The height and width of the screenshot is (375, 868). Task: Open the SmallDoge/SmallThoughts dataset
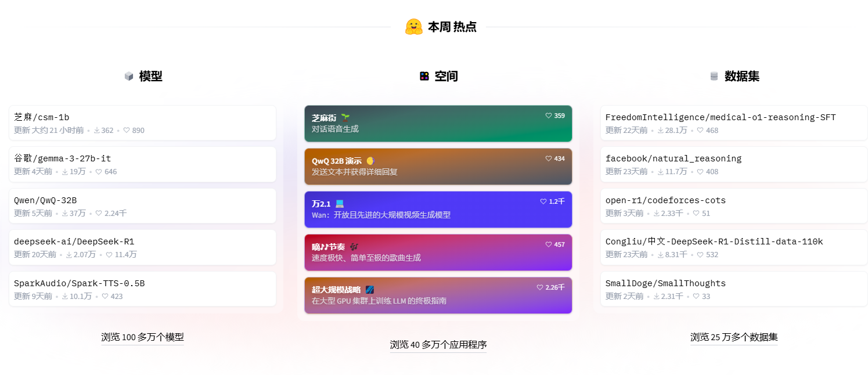click(x=734, y=289)
